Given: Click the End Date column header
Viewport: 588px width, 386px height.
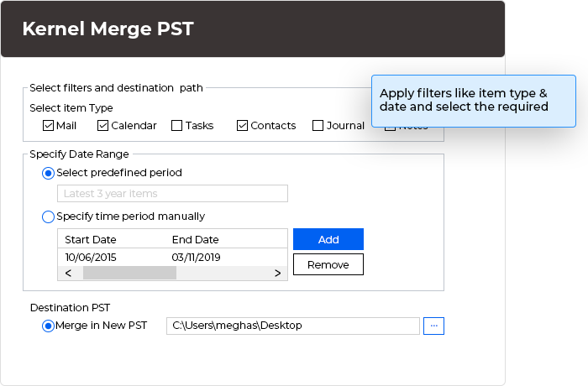Looking at the screenshot, I should [x=196, y=239].
